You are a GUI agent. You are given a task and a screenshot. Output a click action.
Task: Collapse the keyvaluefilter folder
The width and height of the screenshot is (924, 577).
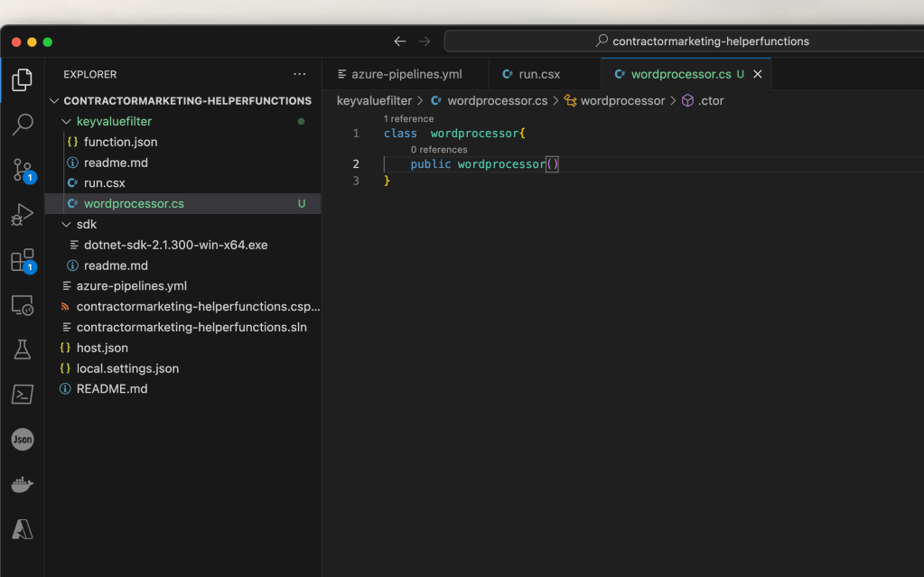click(x=182, y=121)
